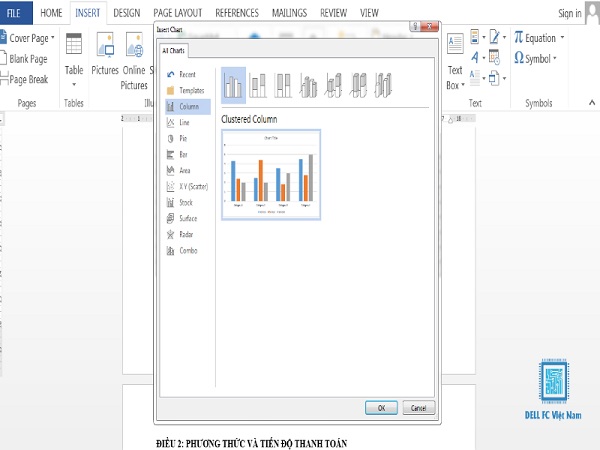Select the Clustered Column preview thumbnail
This screenshot has width=600, height=450.
pos(271,175)
